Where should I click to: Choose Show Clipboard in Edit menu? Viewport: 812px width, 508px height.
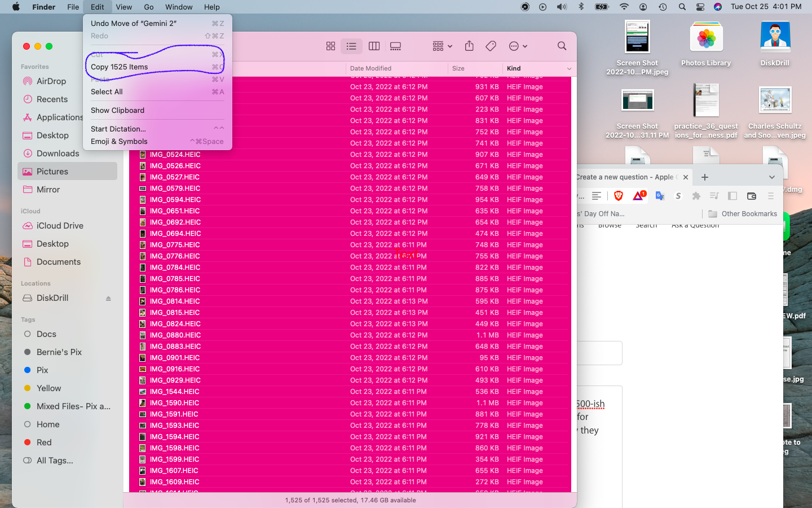coord(157,111)
